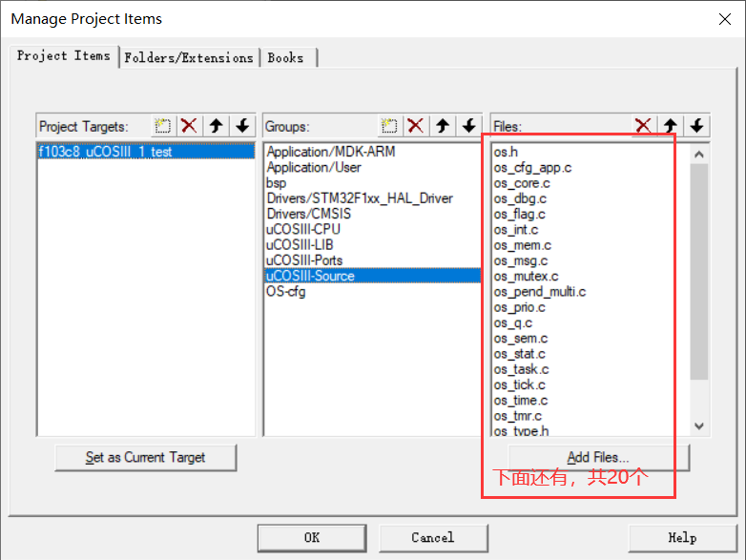Select group Application/MDK-ARM
This screenshot has height=560, width=746.
(x=373, y=152)
